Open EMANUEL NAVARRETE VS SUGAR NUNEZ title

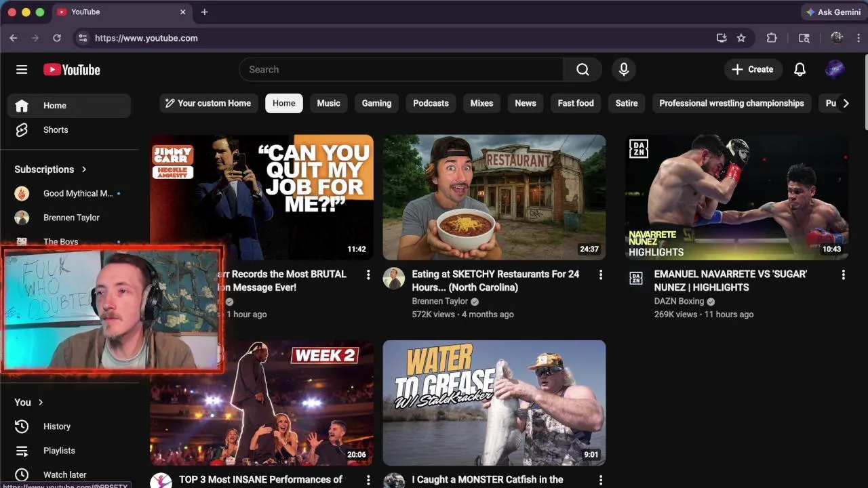730,281
